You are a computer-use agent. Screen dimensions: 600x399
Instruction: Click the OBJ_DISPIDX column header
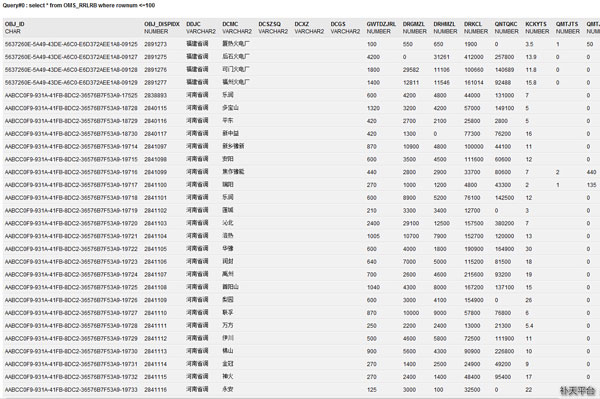pos(162,24)
